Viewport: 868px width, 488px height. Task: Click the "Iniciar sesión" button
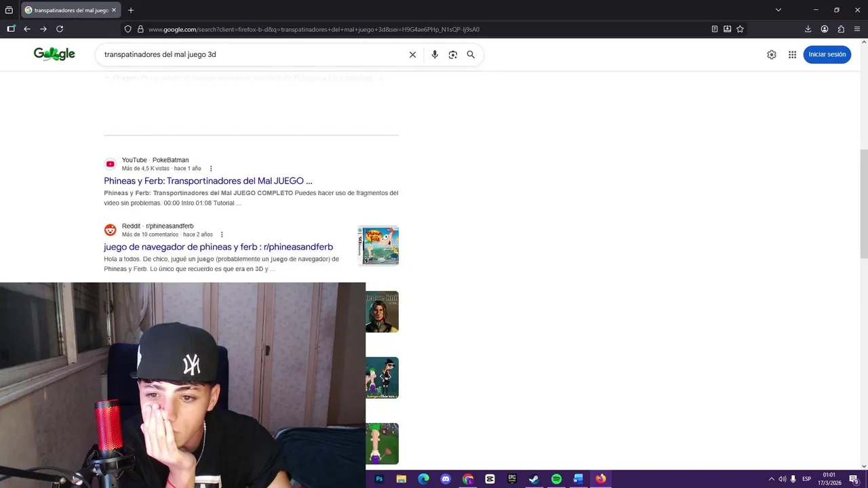827,54
